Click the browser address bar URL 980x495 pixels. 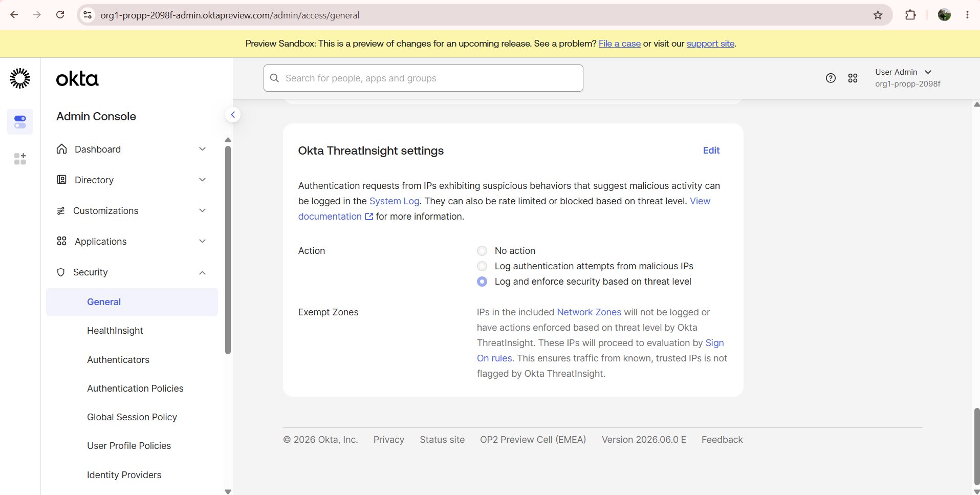[230, 15]
